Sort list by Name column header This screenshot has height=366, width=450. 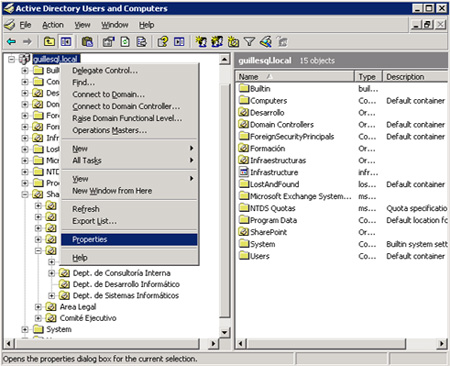[x=295, y=77]
